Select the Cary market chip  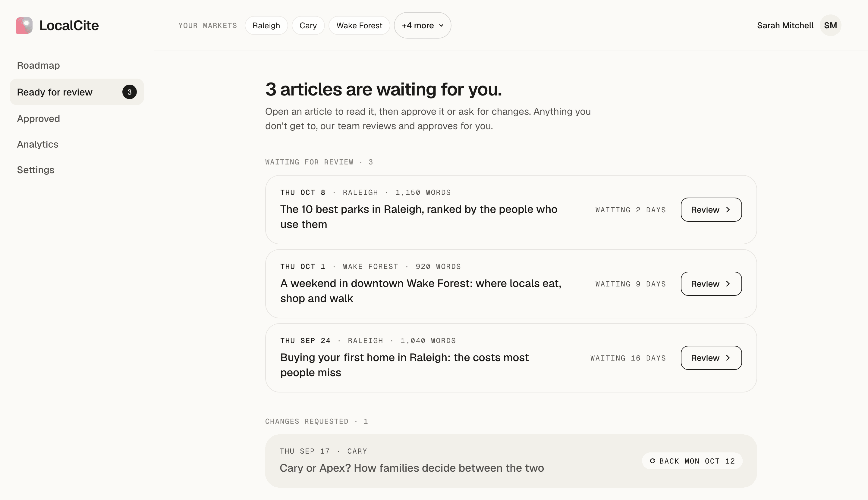pos(308,25)
